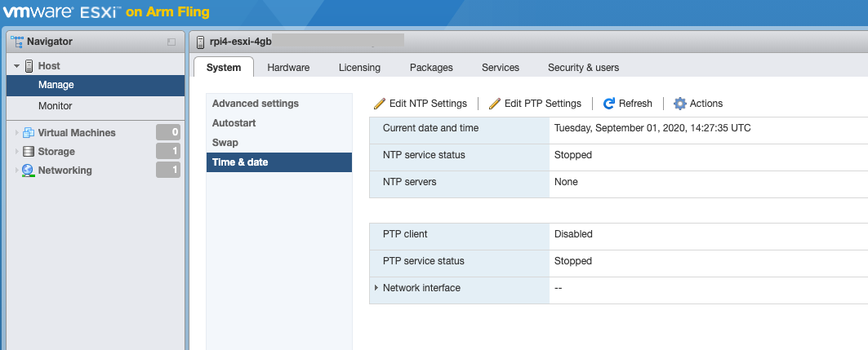Select Advanced settings in the side menu
The height and width of the screenshot is (350, 868).
point(279,104)
